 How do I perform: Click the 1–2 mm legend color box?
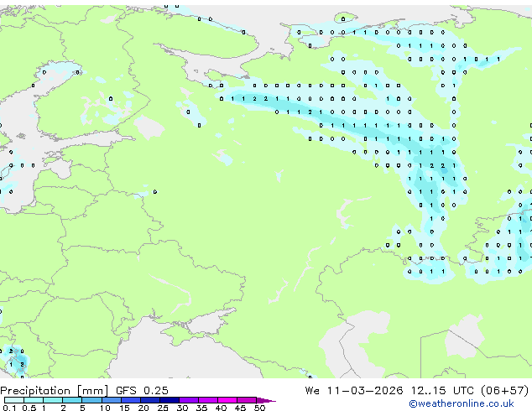(x=53, y=400)
